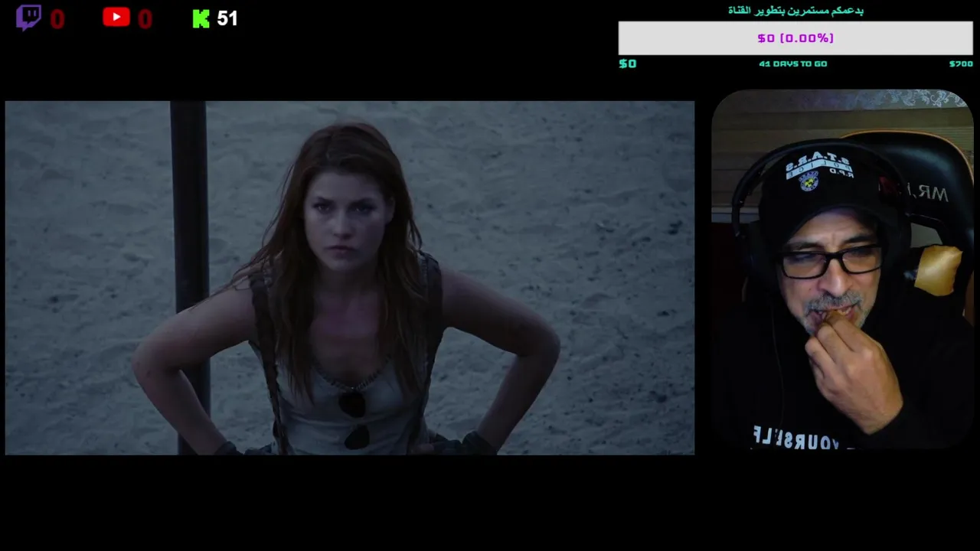
Task: Click the YouTube logo icon
Action: (116, 17)
